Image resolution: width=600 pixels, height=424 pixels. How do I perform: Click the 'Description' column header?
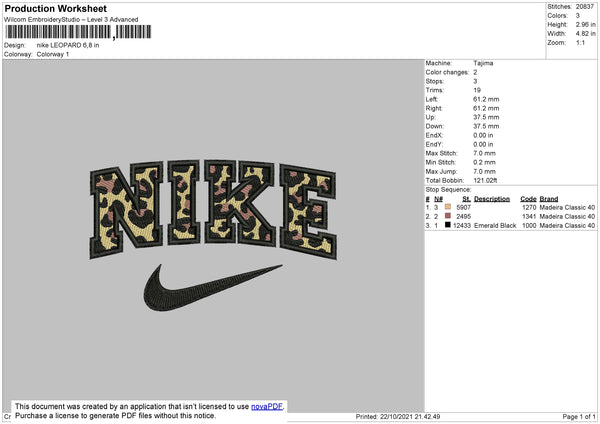point(492,199)
